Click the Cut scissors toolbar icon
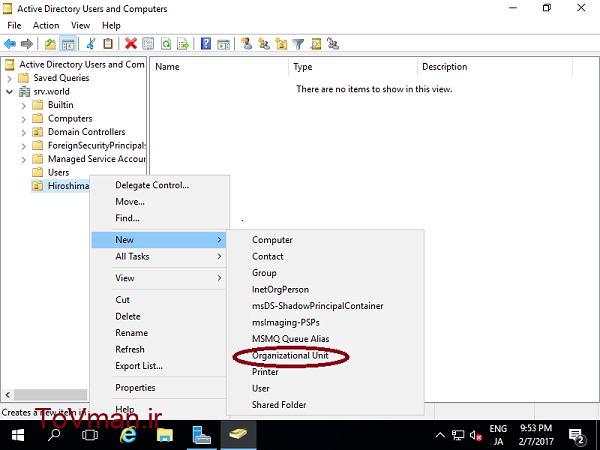 point(90,44)
